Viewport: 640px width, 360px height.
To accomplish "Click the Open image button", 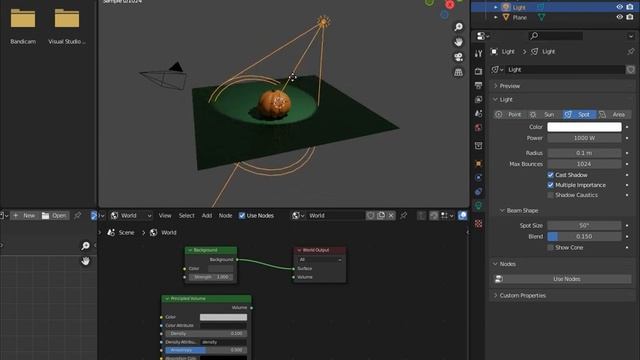I will [x=54, y=216].
